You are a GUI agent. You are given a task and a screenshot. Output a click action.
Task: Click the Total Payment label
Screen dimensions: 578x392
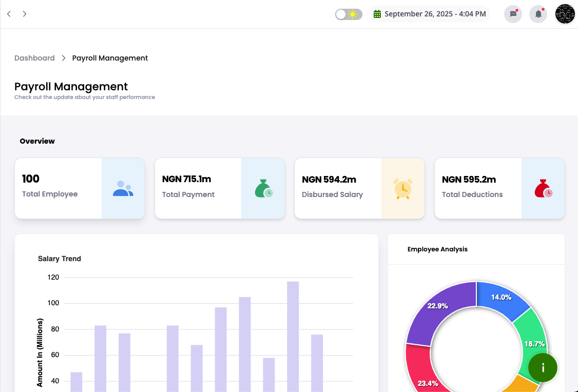(188, 194)
